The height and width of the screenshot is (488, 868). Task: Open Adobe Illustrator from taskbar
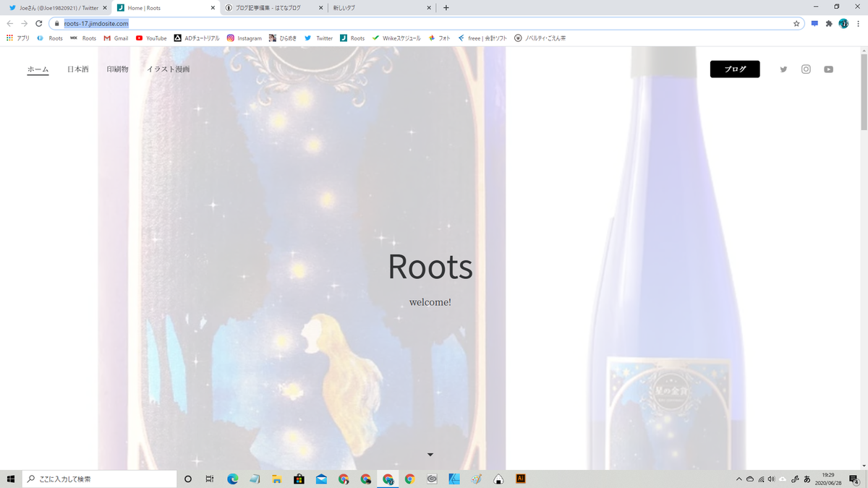click(520, 479)
